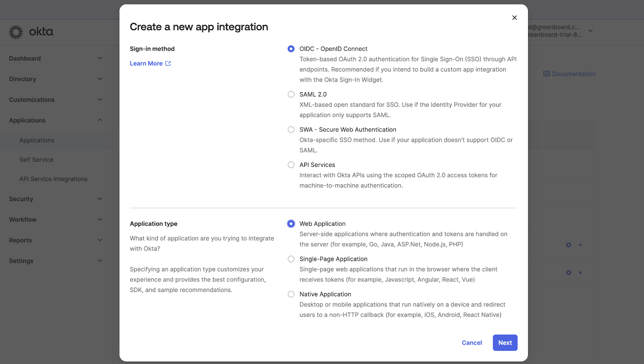Expand the Workflow sidebar section
Screen dimensions: 644x364
pyautogui.click(x=56, y=220)
